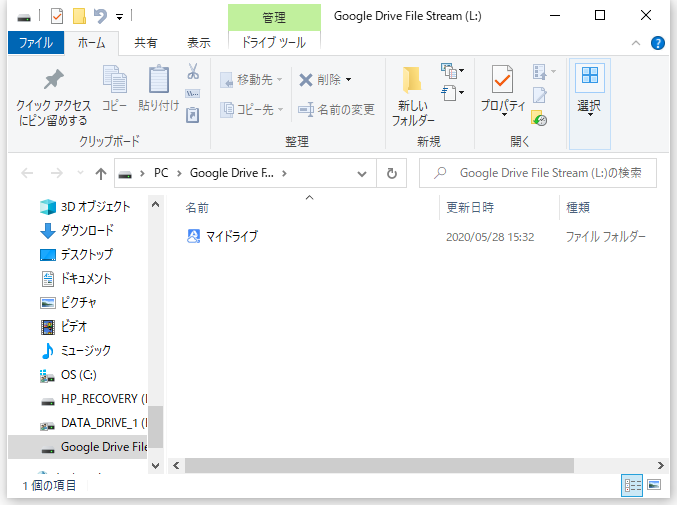
Task: Go up one folder level
Action: (101, 174)
